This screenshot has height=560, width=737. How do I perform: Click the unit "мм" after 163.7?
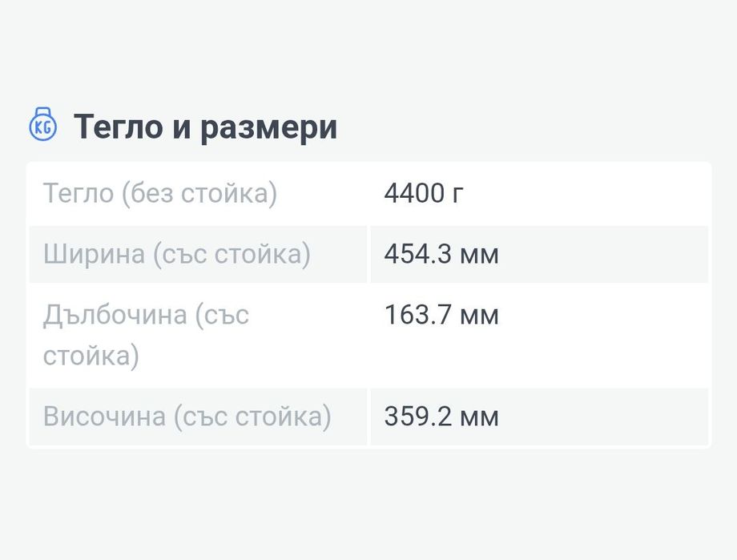click(x=479, y=315)
